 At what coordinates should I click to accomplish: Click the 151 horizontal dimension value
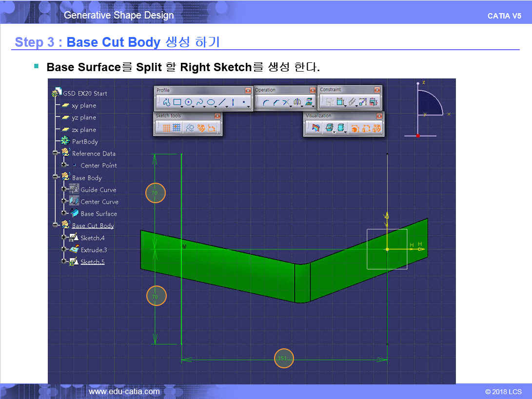283,359
